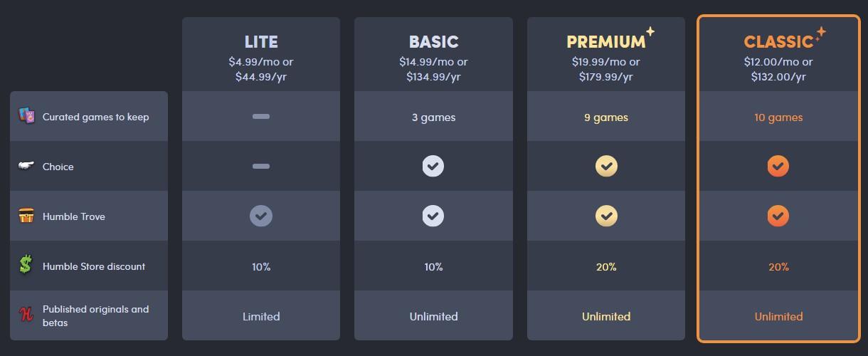Click the Humble Store discount label
The image size is (868, 356).
click(x=94, y=266)
